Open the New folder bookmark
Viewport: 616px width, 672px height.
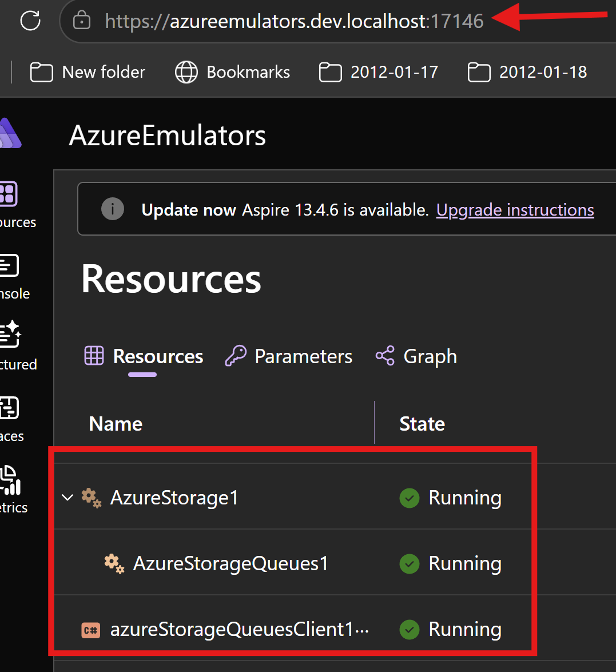click(x=88, y=72)
